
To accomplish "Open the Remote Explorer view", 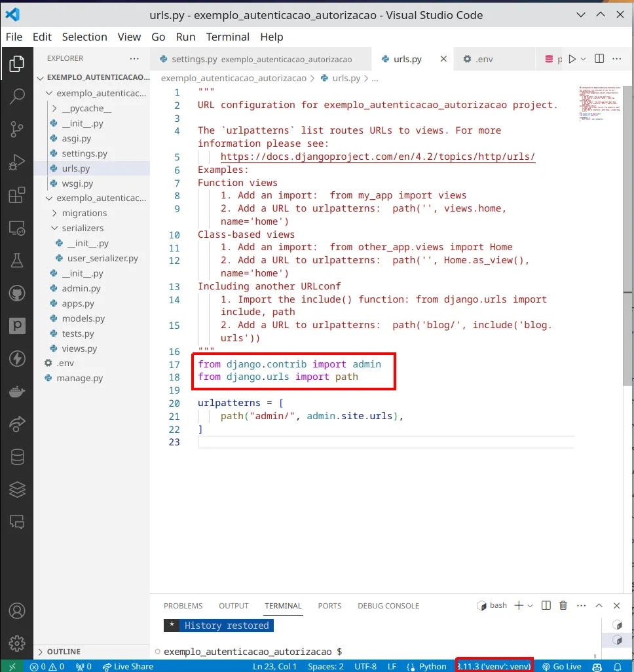I will click(x=17, y=228).
